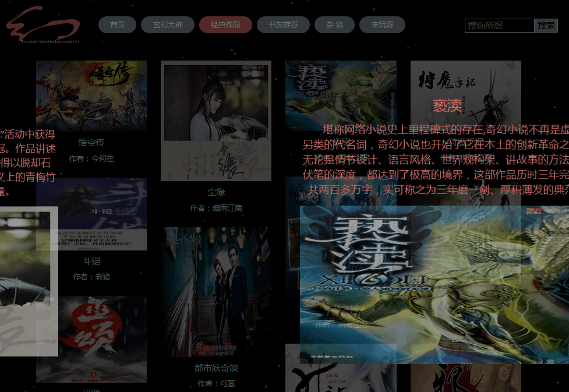This screenshot has height=392, width=569.
Task: Click the 悟空传 book title
Action: click(x=91, y=142)
